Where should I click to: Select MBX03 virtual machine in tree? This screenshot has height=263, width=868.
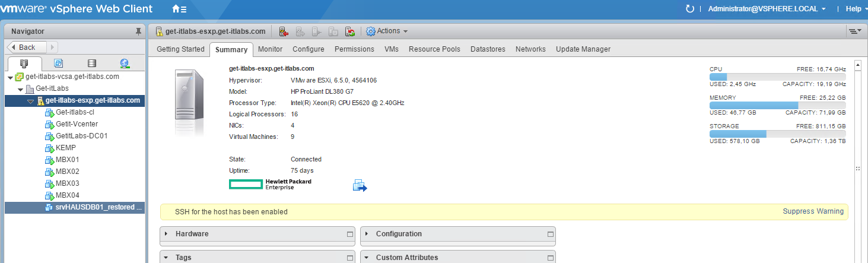67,183
